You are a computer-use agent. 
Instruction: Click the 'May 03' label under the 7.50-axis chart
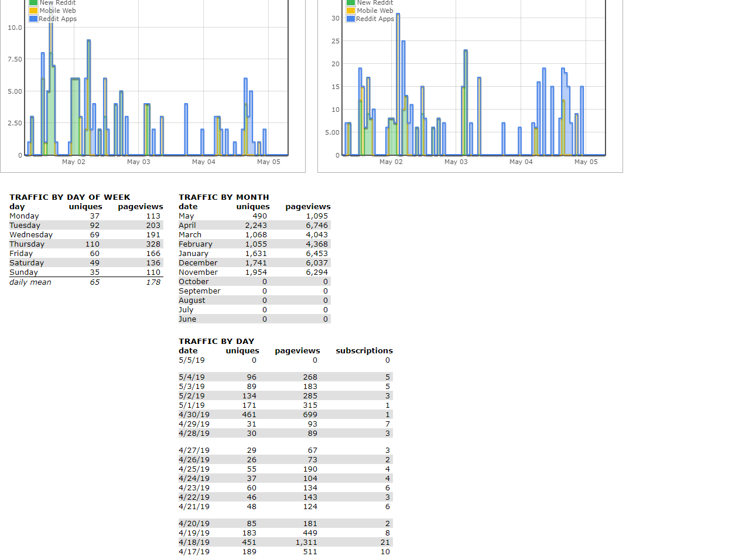point(139,162)
